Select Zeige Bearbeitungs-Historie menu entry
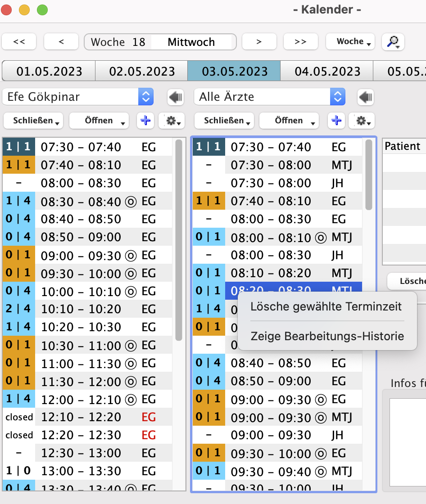Viewport: 426px width, 504px height. pos(327,336)
